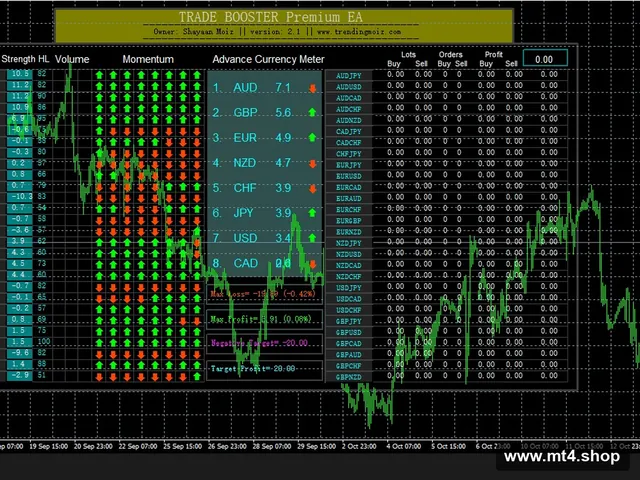Click the 19 Sep 15:00 time label
Screen dimensions: 640x480
pyautogui.click(x=49, y=446)
